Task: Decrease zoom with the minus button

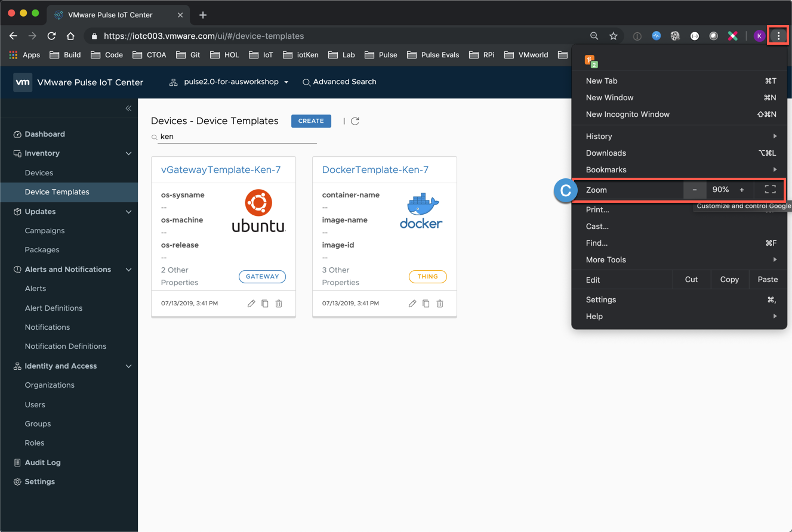Action: click(695, 190)
